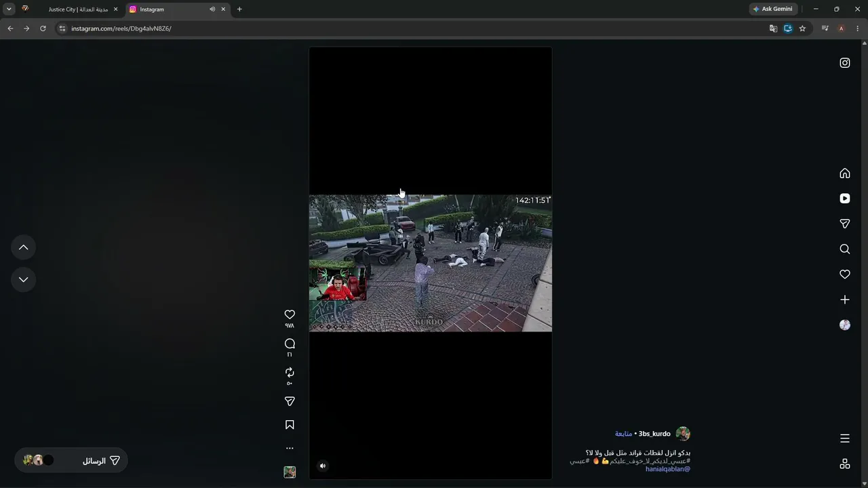Go to the next reel with down chevron
Screen dimensions: 868x488
coord(23,279)
